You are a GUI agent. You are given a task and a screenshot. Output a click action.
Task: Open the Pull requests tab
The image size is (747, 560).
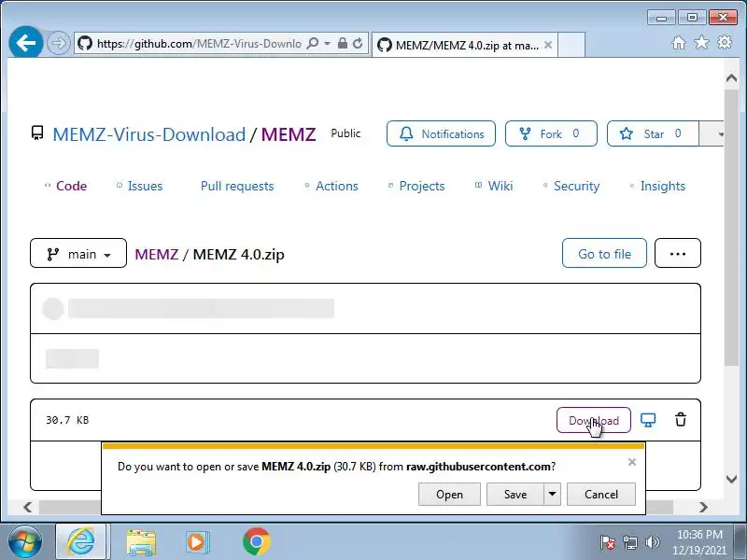point(237,186)
